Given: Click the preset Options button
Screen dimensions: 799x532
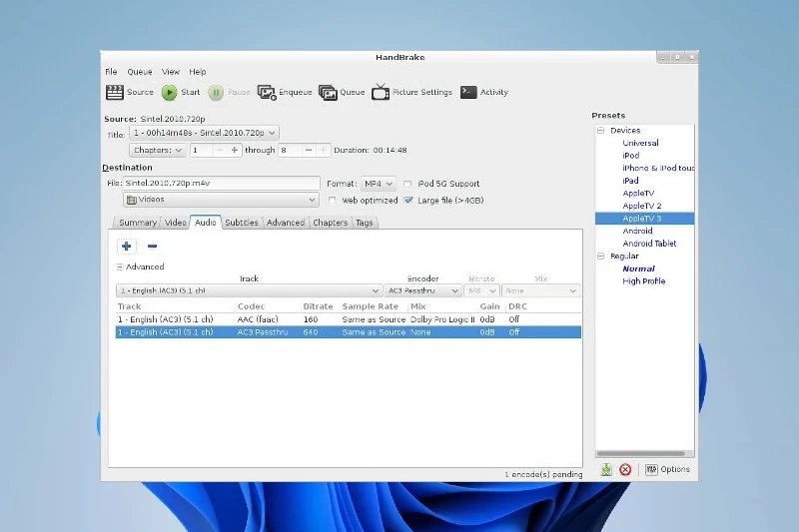Looking at the screenshot, I should pos(667,469).
